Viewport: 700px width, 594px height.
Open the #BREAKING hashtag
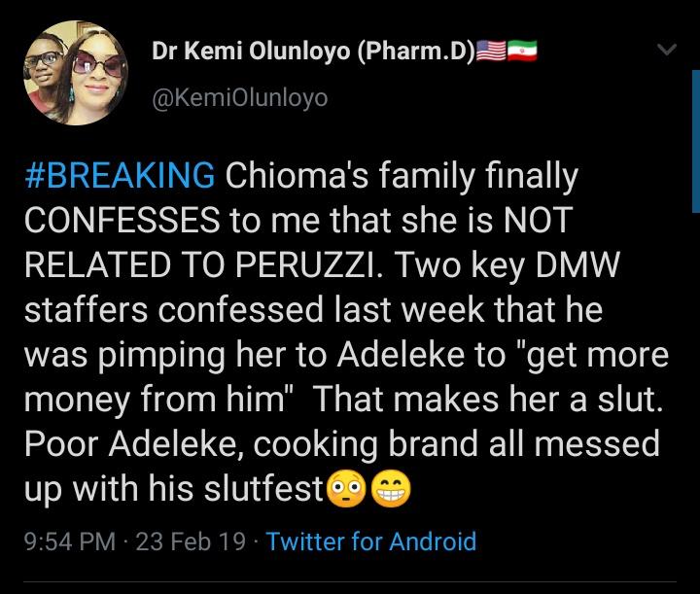(x=119, y=177)
